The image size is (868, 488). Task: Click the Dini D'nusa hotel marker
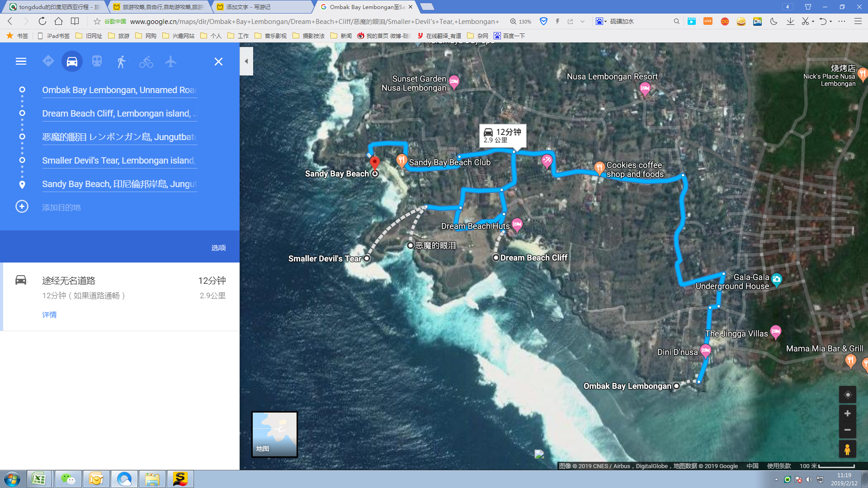coord(705,351)
